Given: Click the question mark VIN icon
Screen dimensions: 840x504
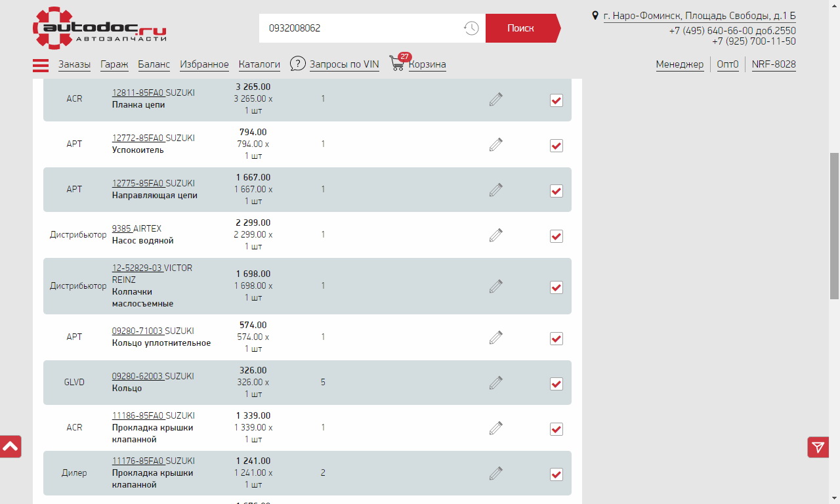Looking at the screenshot, I should coord(298,64).
